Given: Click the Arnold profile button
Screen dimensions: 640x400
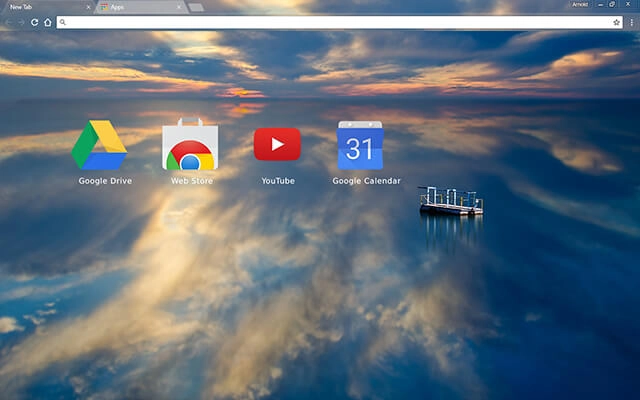Looking at the screenshot, I should [580, 4].
